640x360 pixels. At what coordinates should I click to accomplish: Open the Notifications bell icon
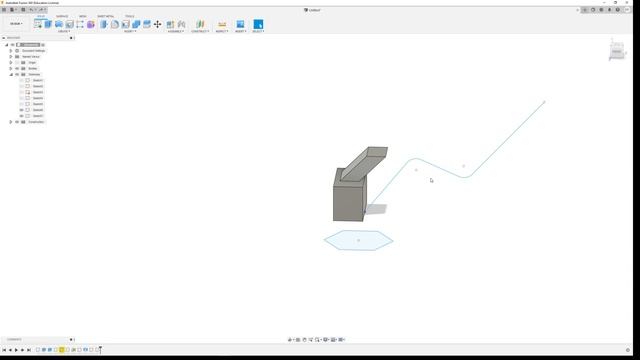tap(609, 10)
